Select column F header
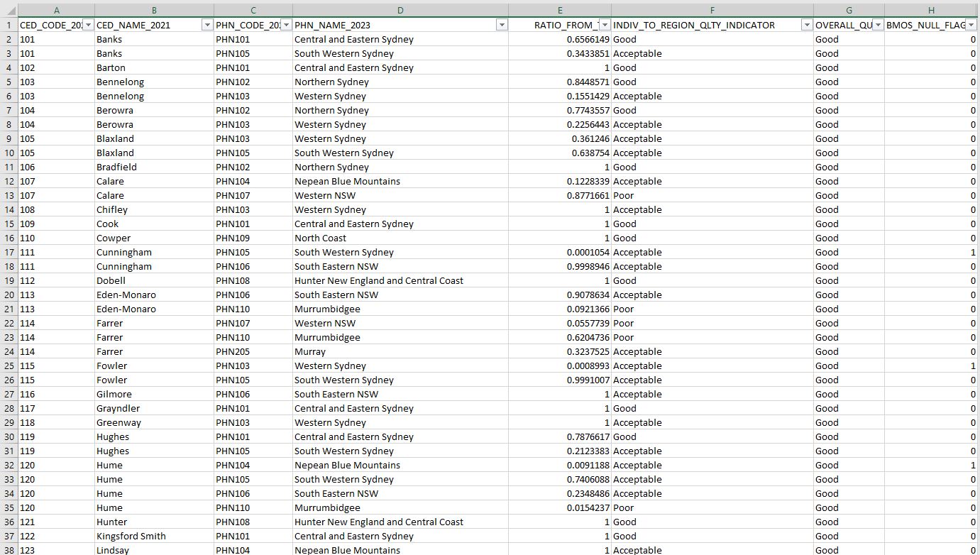This screenshot has height=555, width=980. [712, 11]
